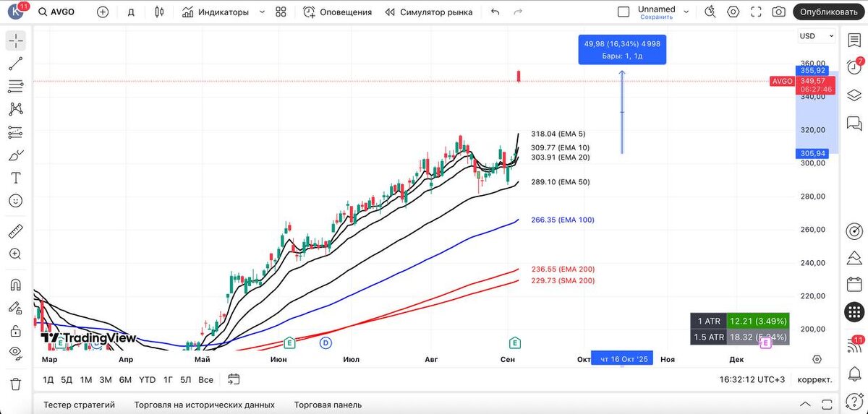Image resolution: width=868 pixels, height=414 pixels.
Task: Add symbol to compare with plus icon
Action: point(103,12)
